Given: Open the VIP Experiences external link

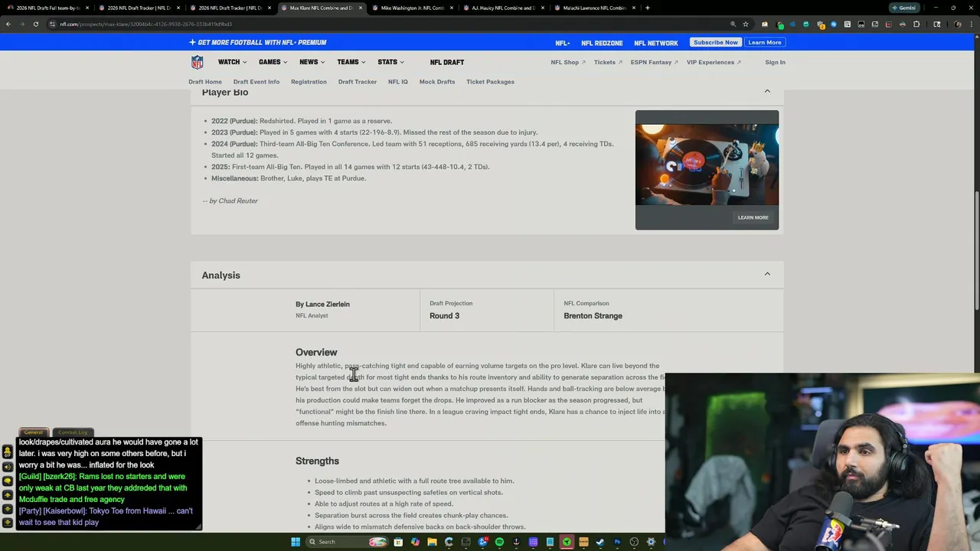Looking at the screenshot, I should click(x=714, y=62).
